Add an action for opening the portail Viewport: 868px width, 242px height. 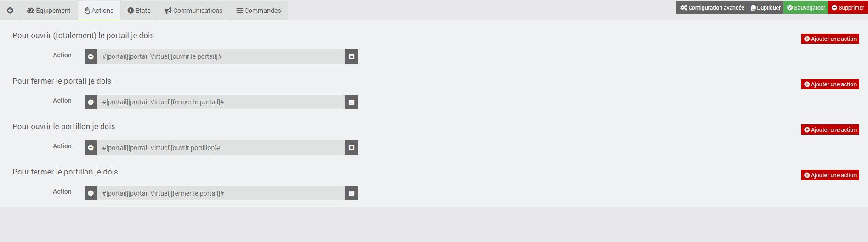pyautogui.click(x=830, y=39)
